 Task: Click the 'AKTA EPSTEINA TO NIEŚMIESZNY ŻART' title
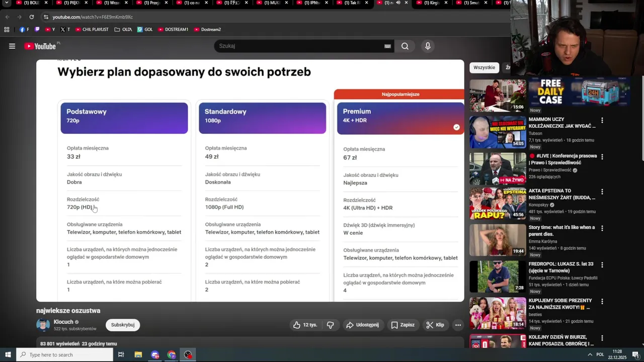[561, 195]
